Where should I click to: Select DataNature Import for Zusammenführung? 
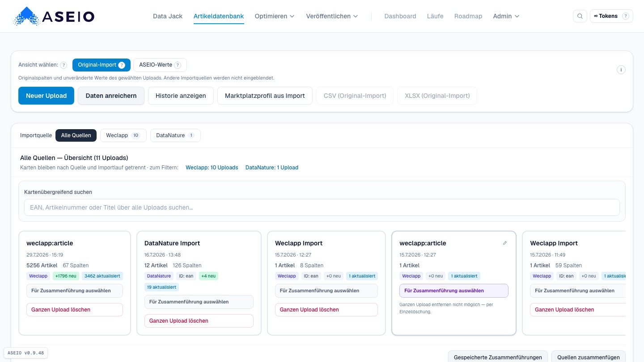point(199,302)
